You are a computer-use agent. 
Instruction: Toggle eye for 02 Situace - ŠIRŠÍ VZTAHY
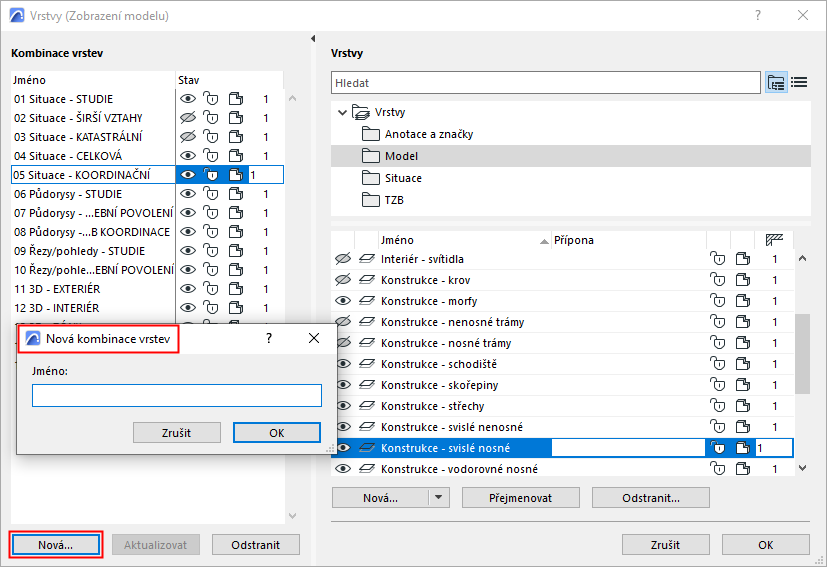point(187,118)
